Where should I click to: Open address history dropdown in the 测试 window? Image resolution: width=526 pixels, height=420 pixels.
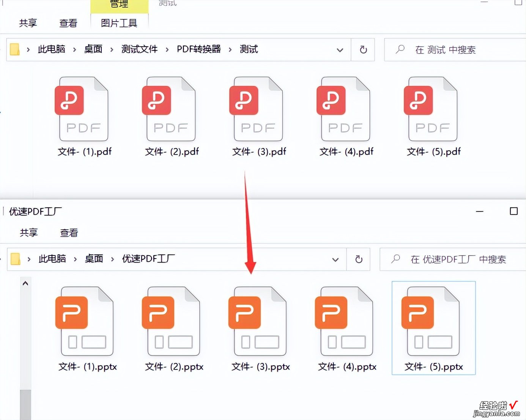(340, 50)
